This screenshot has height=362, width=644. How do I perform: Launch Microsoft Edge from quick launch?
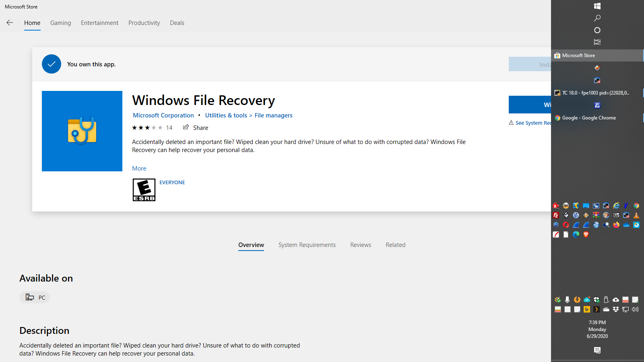[576, 234]
